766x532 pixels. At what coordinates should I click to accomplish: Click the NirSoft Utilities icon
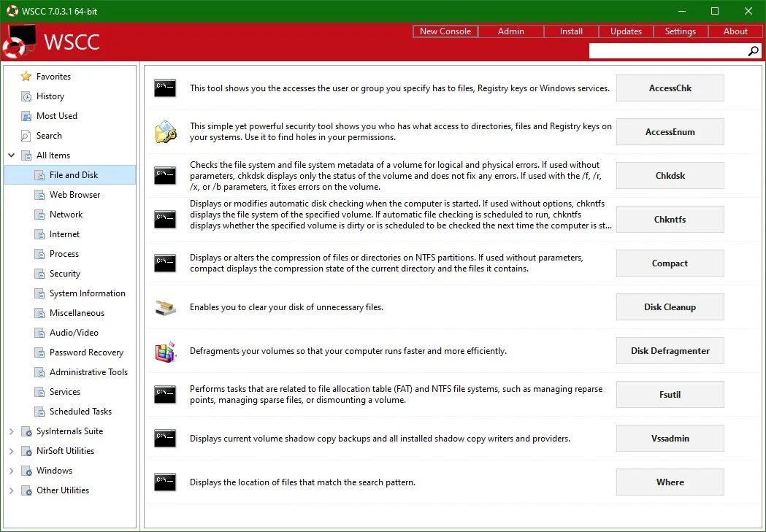click(26, 451)
